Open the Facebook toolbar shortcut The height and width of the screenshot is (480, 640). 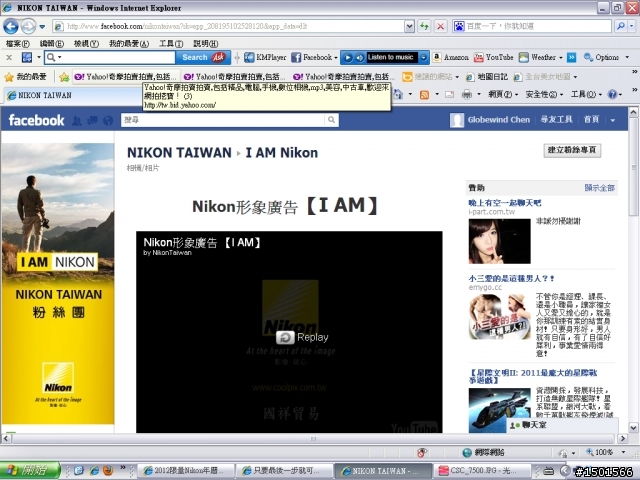pos(312,58)
